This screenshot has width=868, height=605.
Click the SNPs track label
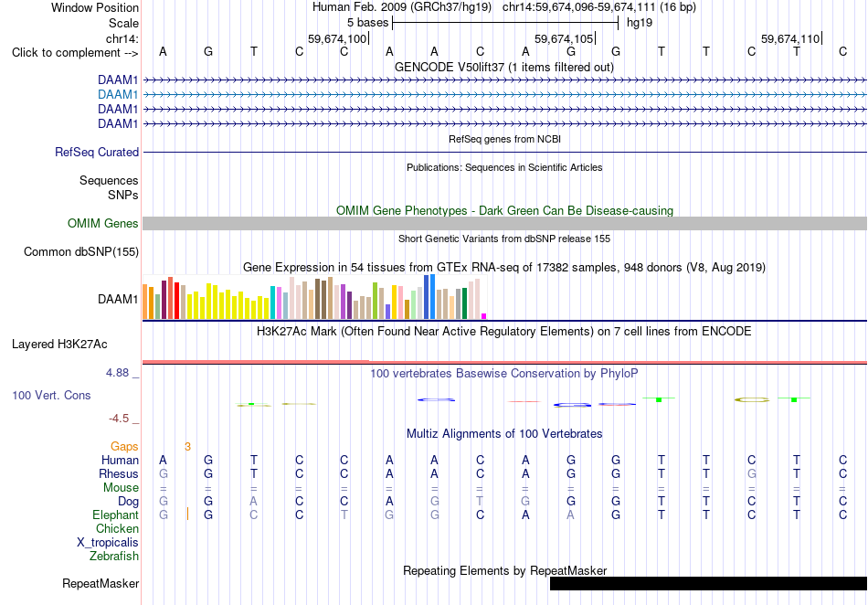click(123, 195)
